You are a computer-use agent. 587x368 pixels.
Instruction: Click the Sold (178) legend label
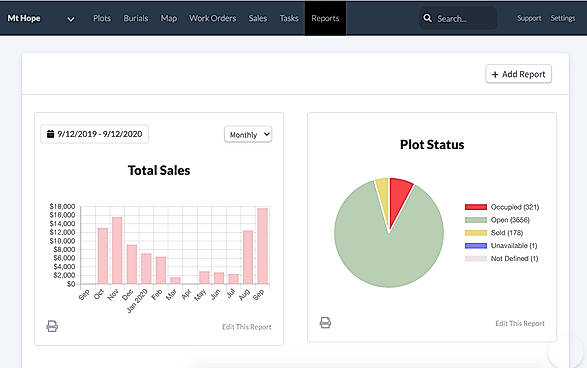pos(507,233)
